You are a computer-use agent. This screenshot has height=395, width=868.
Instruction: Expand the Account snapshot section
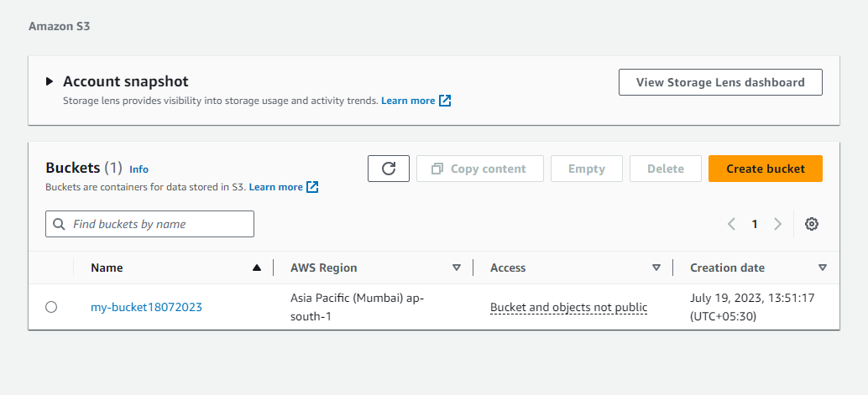(50, 82)
